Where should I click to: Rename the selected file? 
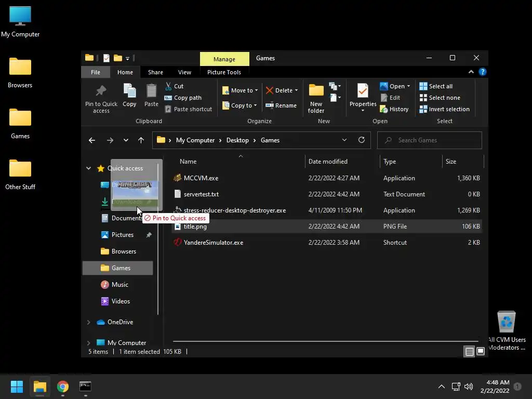coord(281,105)
